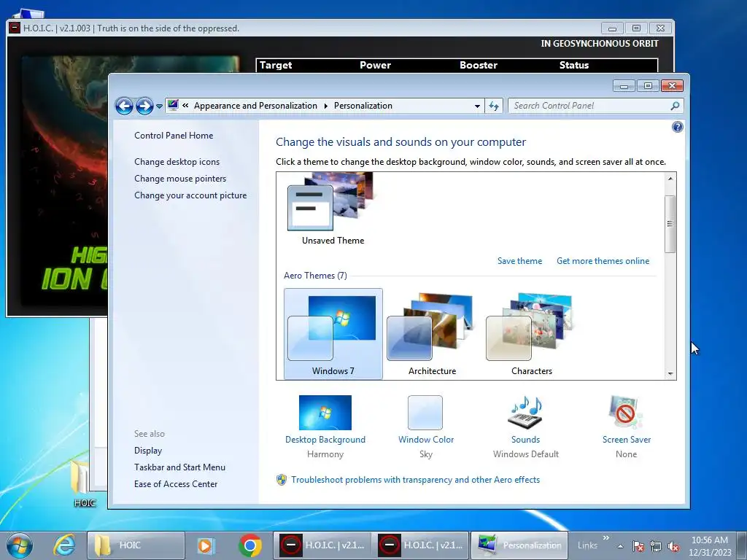Open Troubleshoot problems with transparency link

[x=415, y=480]
